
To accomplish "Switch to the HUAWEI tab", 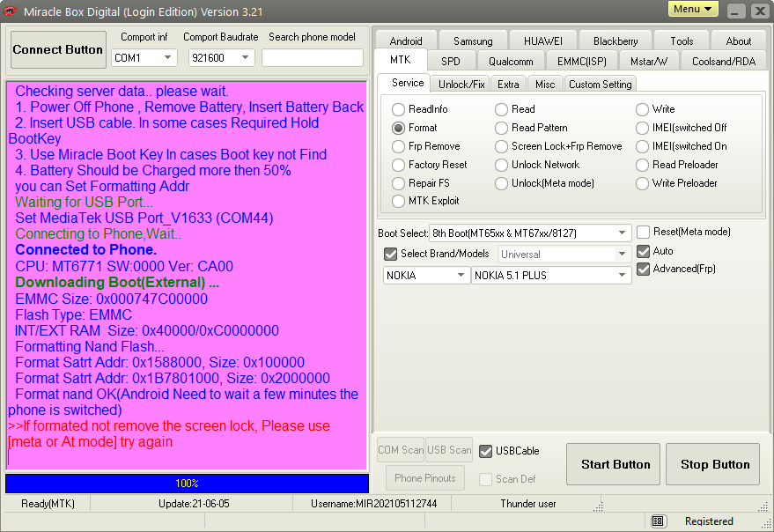I will pyautogui.click(x=543, y=41).
